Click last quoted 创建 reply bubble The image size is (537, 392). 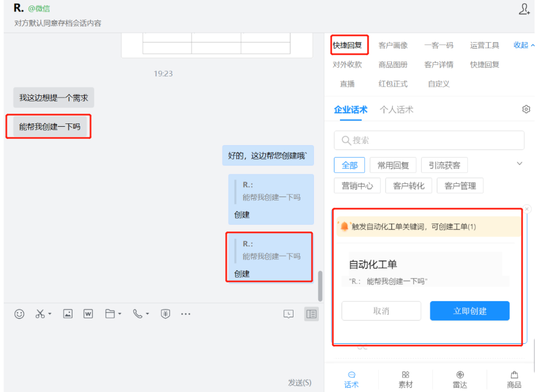point(270,259)
